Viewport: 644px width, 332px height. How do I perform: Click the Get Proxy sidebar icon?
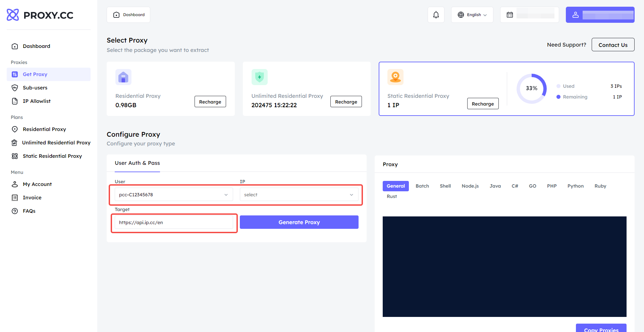coord(15,74)
